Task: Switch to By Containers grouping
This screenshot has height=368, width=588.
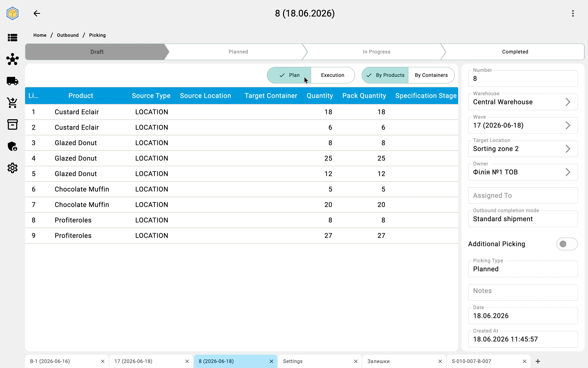Action: tap(431, 75)
